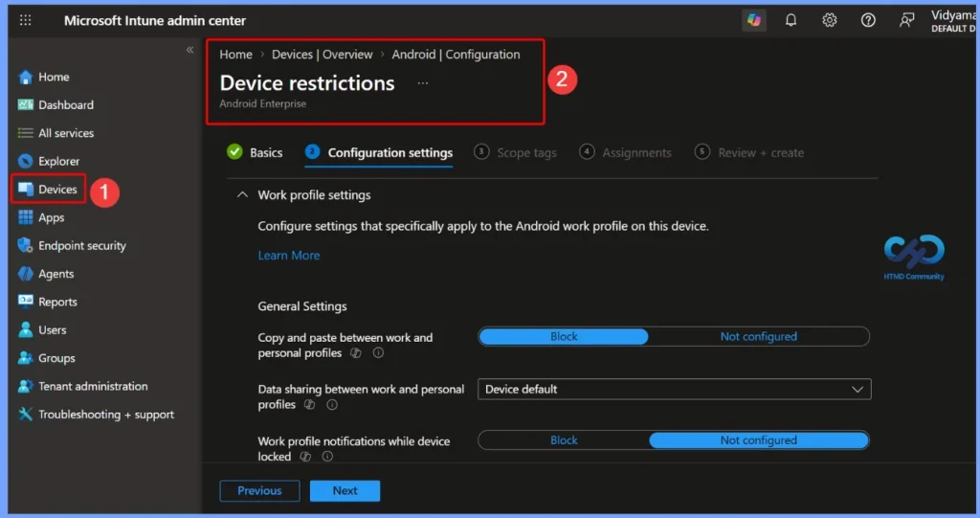Open the feedback person icon
This screenshot has width=980, height=518.
(x=906, y=20)
